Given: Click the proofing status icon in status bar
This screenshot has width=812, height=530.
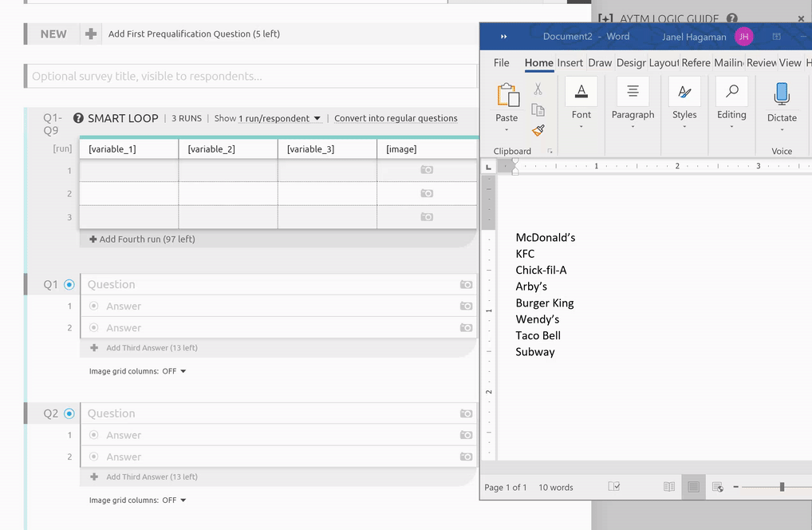Looking at the screenshot, I should point(613,486).
